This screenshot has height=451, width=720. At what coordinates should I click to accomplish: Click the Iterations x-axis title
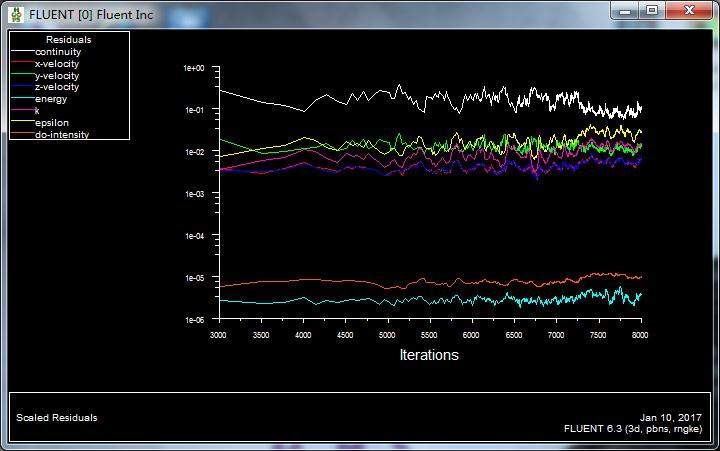429,355
